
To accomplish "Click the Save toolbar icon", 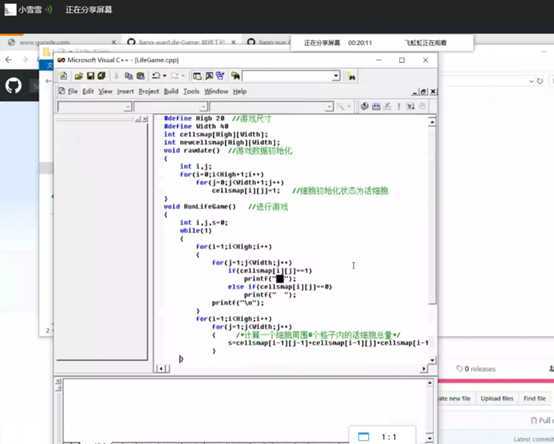I will (90, 76).
